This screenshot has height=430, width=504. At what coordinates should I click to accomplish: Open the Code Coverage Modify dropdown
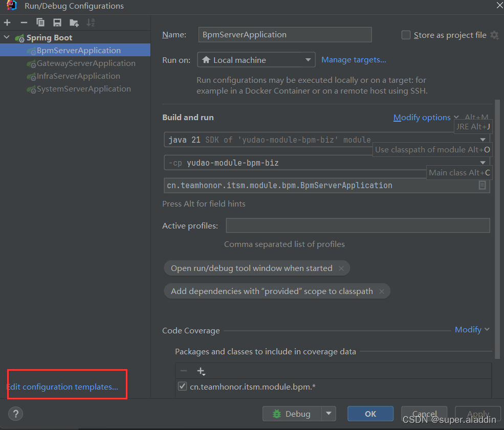pos(472,329)
